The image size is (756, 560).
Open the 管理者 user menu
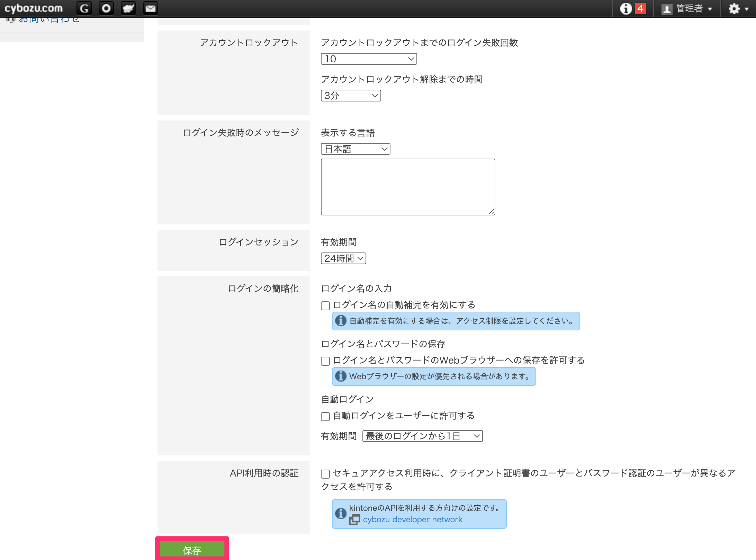pos(687,8)
